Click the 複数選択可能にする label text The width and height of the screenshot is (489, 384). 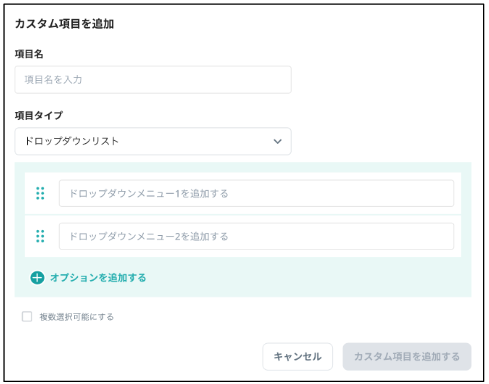coord(77,317)
